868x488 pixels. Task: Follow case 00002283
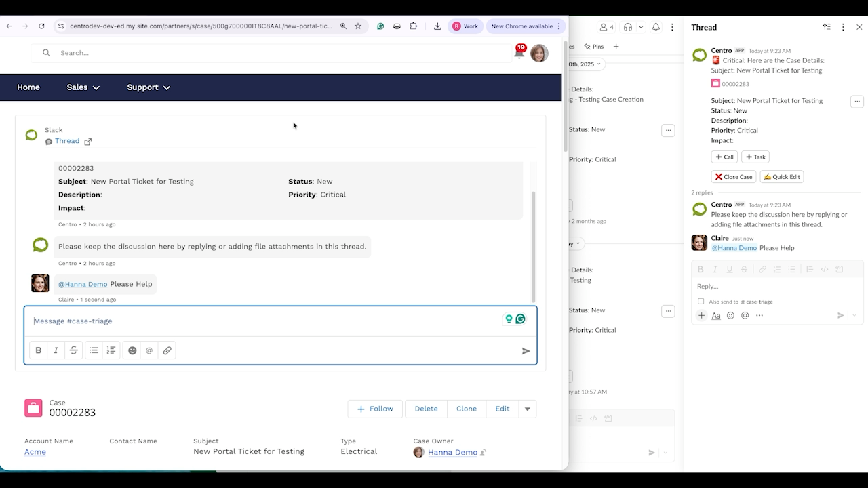[376, 409]
